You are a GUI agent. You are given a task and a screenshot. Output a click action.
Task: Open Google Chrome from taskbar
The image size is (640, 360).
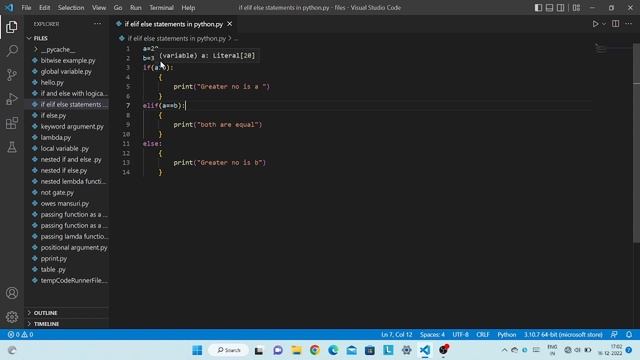315,350
